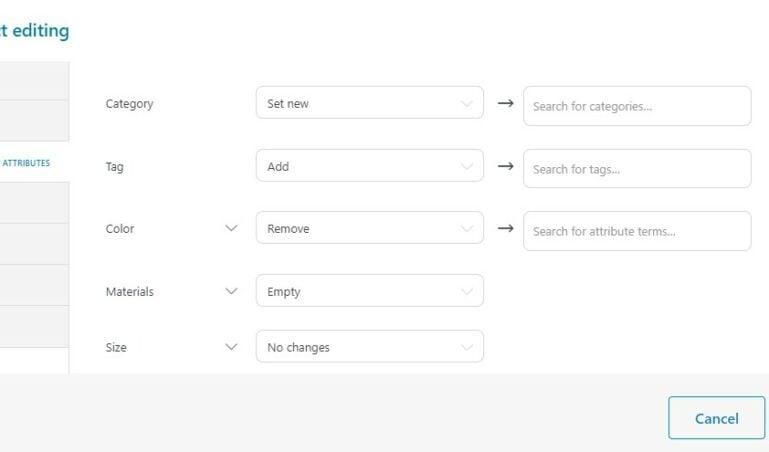The height and width of the screenshot is (452, 769).
Task: Cancel the bulk editing dialog
Action: click(x=717, y=418)
